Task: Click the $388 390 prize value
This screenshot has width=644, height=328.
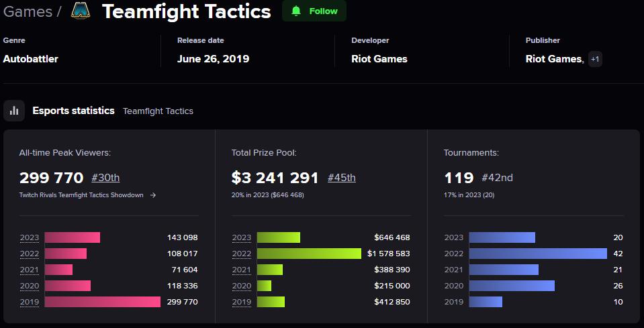Action: click(392, 270)
